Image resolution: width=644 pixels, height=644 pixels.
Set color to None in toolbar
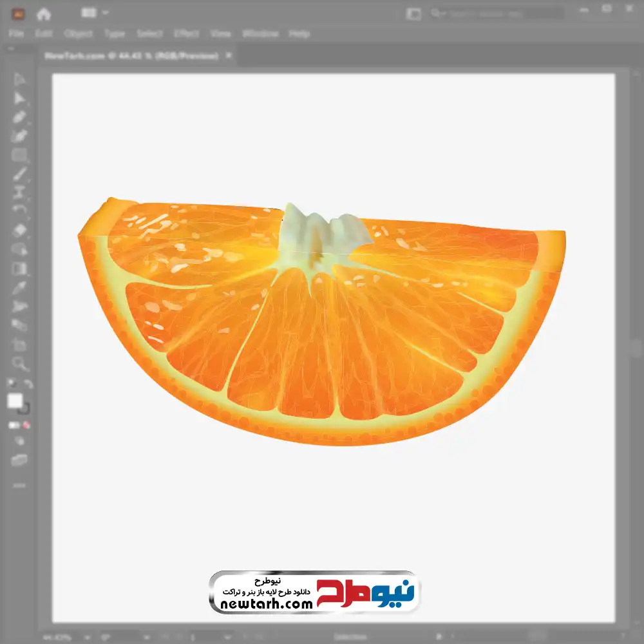27,425
